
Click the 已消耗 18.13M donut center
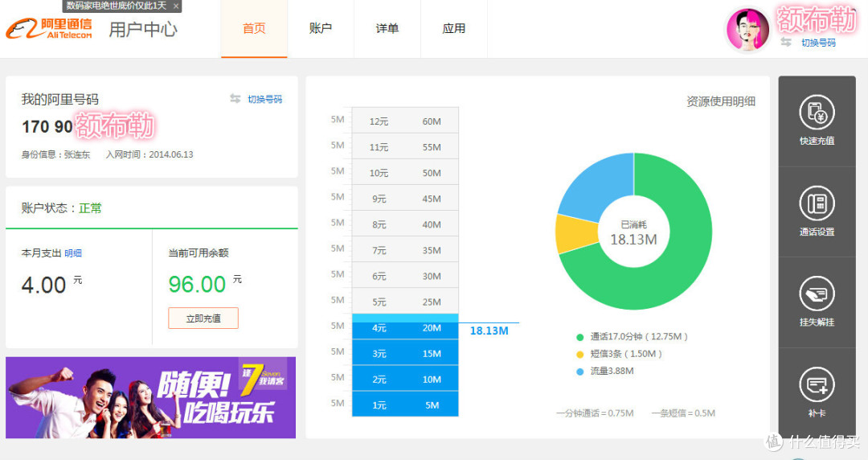(x=633, y=233)
